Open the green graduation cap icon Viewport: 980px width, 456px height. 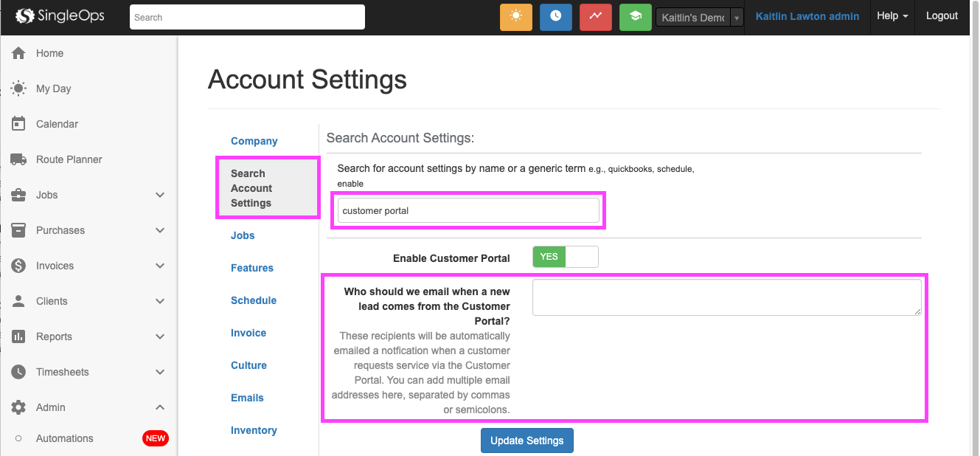(x=635, y=17)
